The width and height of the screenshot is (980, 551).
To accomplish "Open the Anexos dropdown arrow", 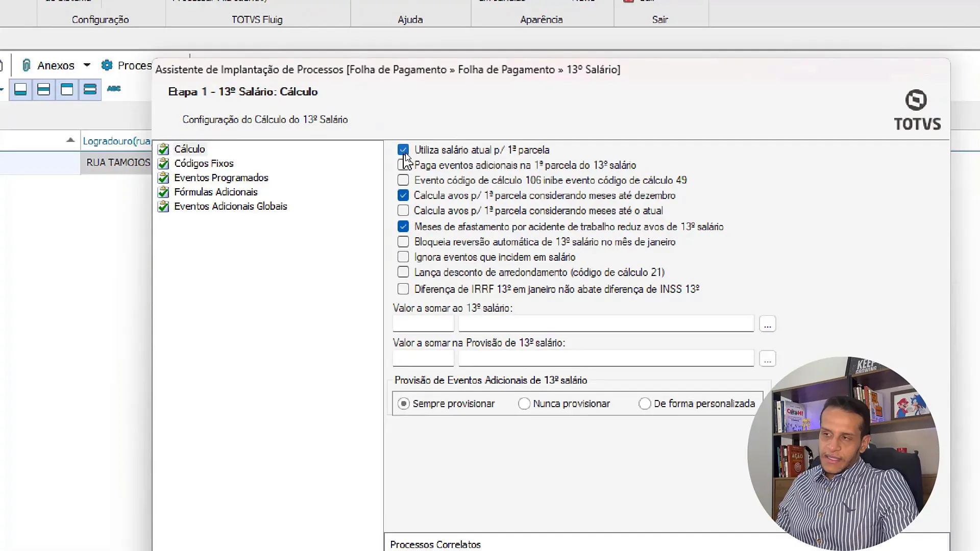I will tap(87, 65).
